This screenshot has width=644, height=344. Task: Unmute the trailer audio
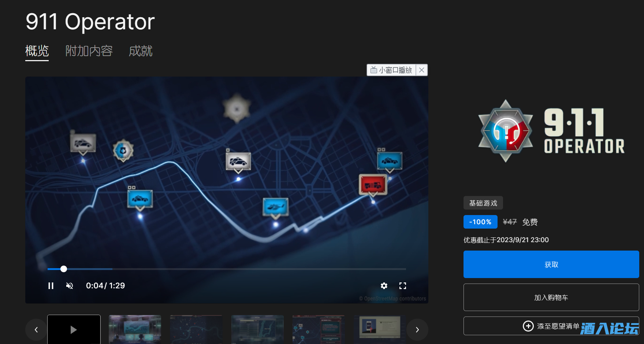coord(70,286)
